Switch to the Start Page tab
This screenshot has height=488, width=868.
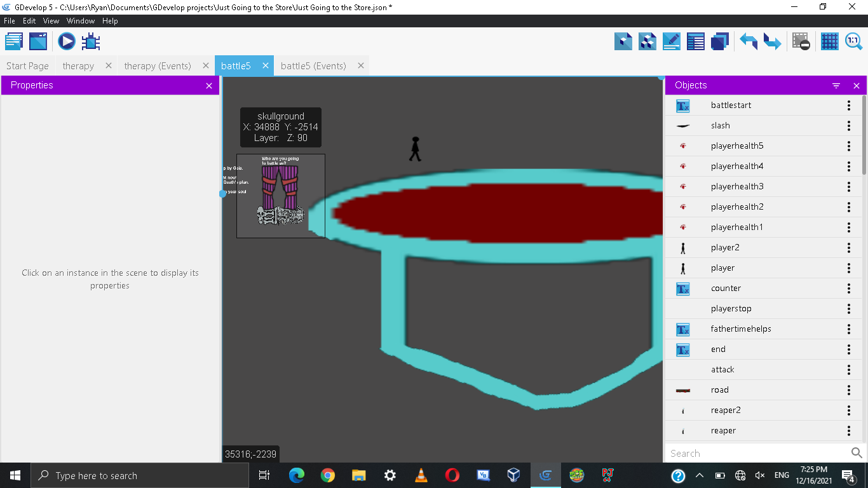coord(27,66)
